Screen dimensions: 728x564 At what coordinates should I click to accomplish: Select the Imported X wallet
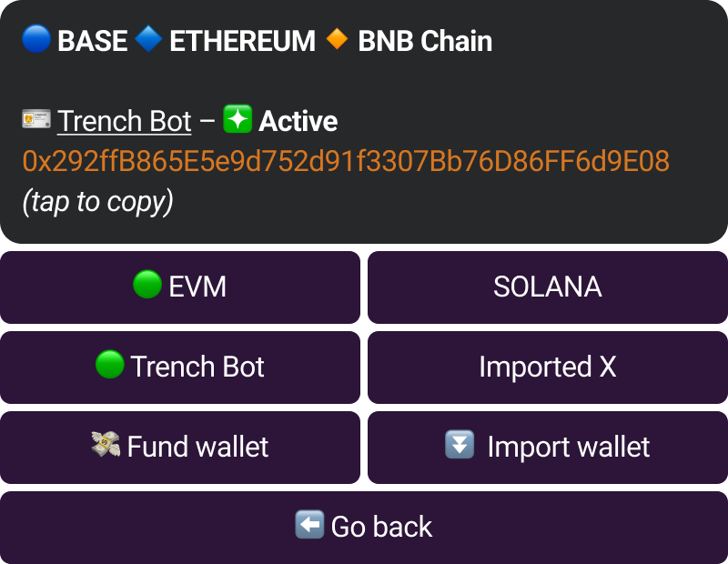click(x=547, y=367)
